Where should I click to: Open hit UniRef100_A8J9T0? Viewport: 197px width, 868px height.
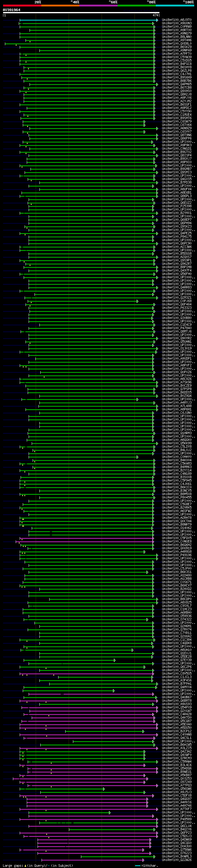click(x=177, y=20)
